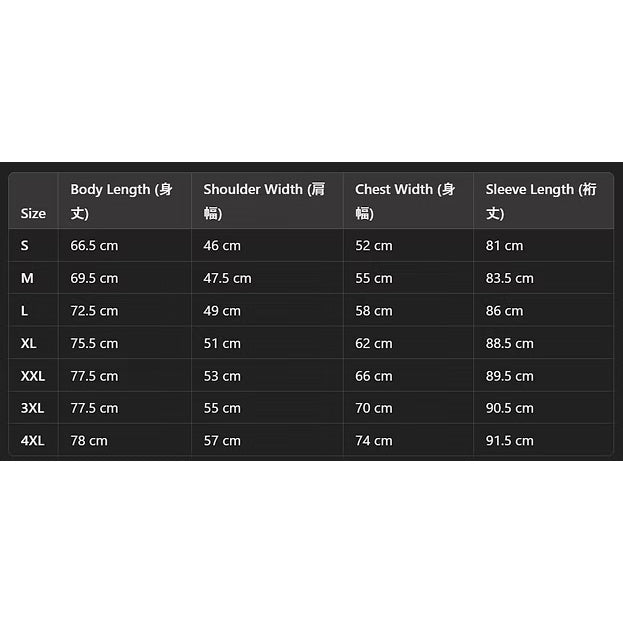This screenshot has width=623, height=623.
Task: Click the 3XL size row label
Action: click(x=32, y=408)
